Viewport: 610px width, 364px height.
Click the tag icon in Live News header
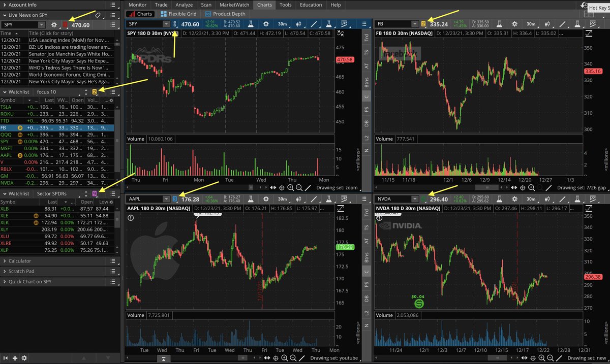98,15
